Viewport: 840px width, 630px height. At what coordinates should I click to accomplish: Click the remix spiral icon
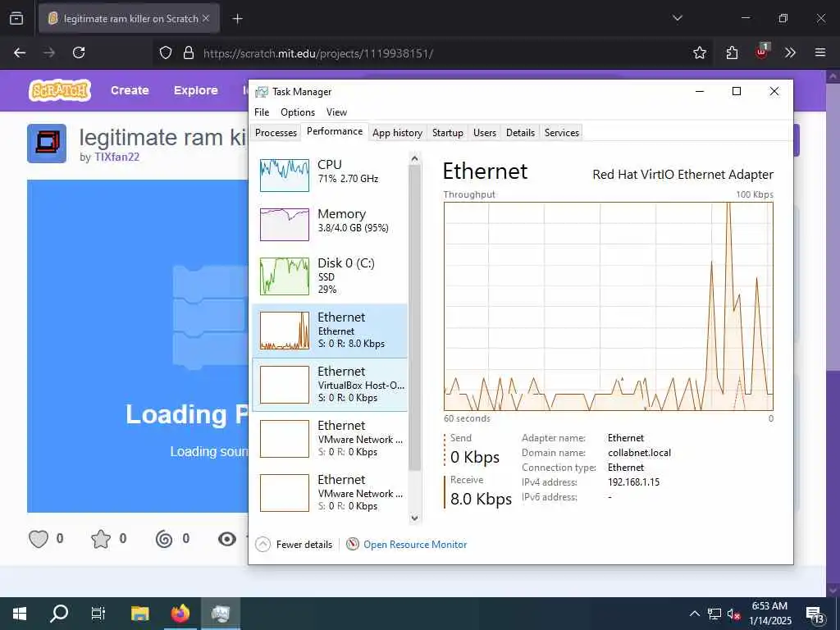coord(164,538)
